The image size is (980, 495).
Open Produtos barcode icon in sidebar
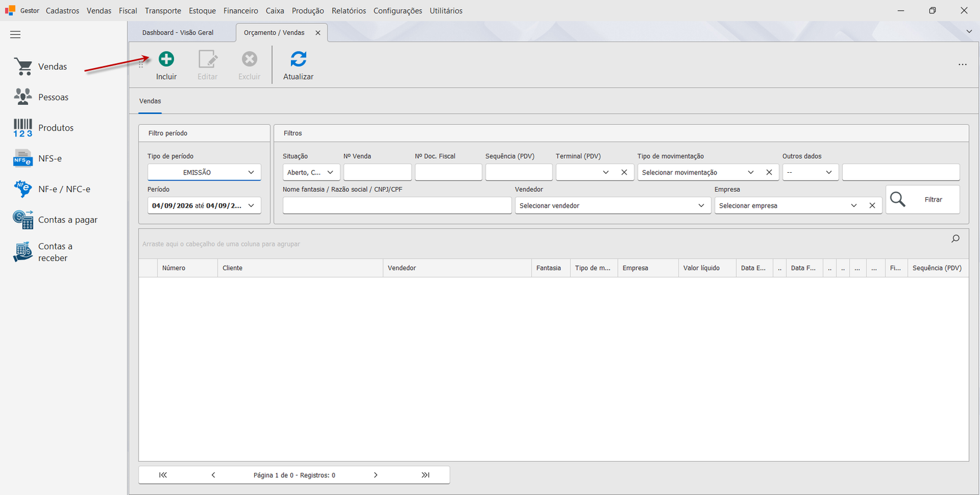[23, 127]
